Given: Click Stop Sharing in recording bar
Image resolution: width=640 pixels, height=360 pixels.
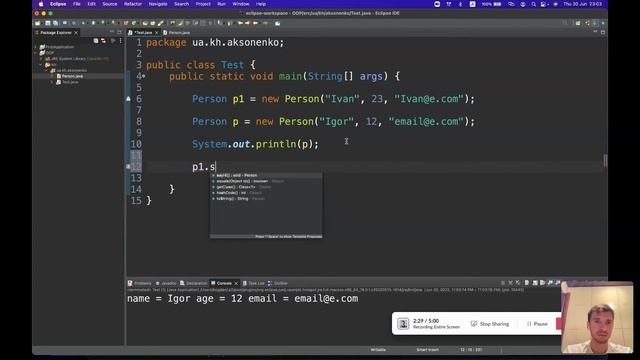Looking at the screenshot, I should tap(490, 324).
